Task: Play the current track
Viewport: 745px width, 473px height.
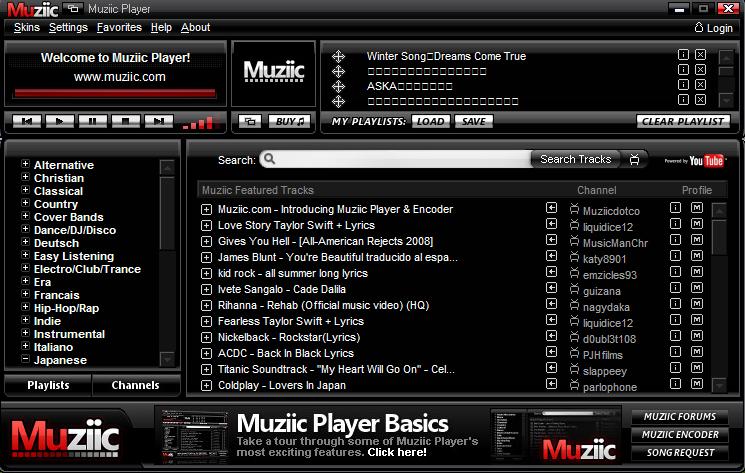Action: [59, 122]
